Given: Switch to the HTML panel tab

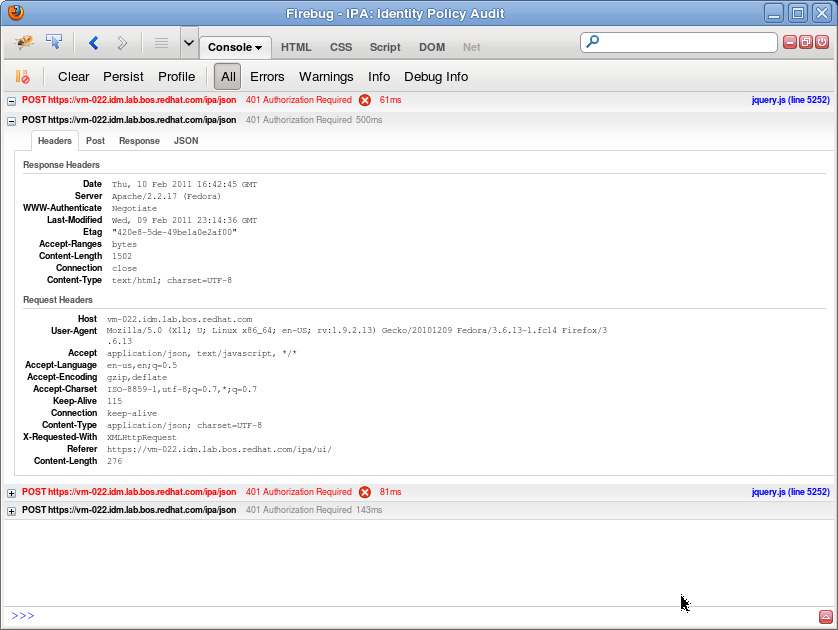Looking at the screenshot, I should [296, 47].
